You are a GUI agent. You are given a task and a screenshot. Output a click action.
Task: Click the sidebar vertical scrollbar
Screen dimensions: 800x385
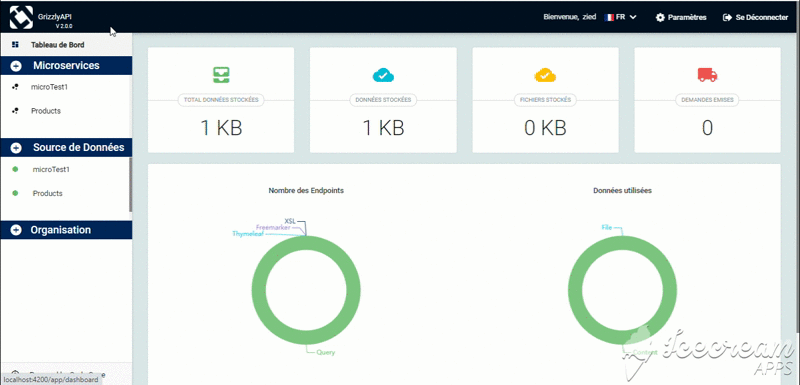click(x=131, y=185)
